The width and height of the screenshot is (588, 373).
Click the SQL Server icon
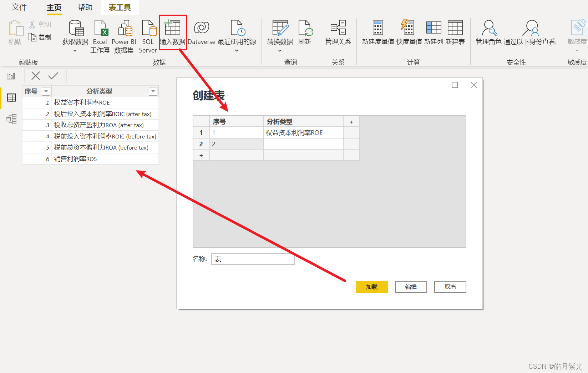coord(148,28)
